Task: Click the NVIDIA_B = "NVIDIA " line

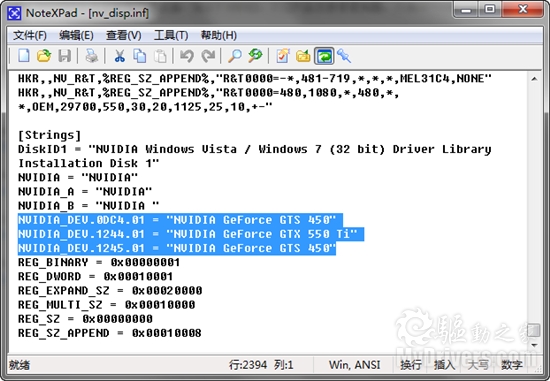Action: [x=88, y=206]
